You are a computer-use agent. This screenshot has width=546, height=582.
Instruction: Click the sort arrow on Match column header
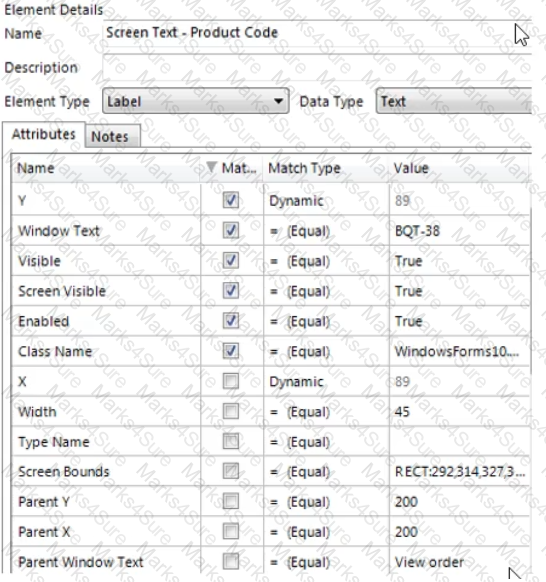(211, 167)
